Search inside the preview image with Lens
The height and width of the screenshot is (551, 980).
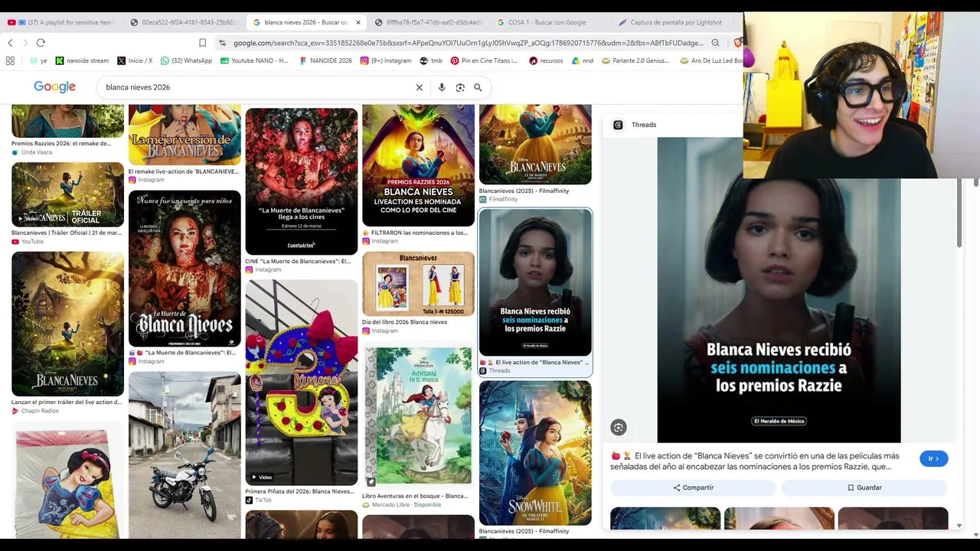coord(619,428)
